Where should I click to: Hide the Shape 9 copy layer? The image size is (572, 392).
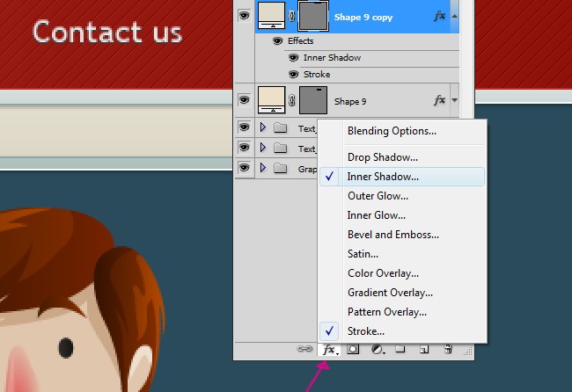[x=245, y=15]
